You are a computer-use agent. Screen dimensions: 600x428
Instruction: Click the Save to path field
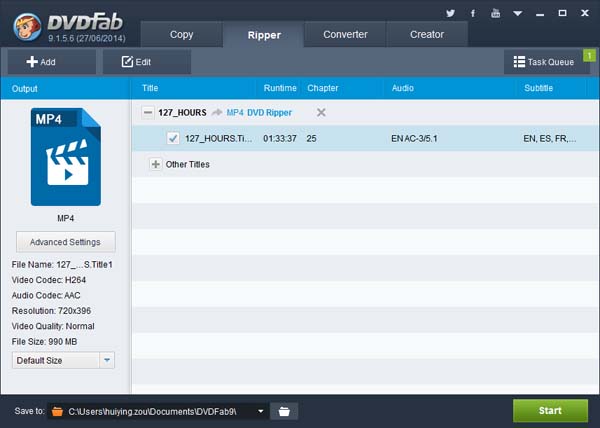point(157,411)
